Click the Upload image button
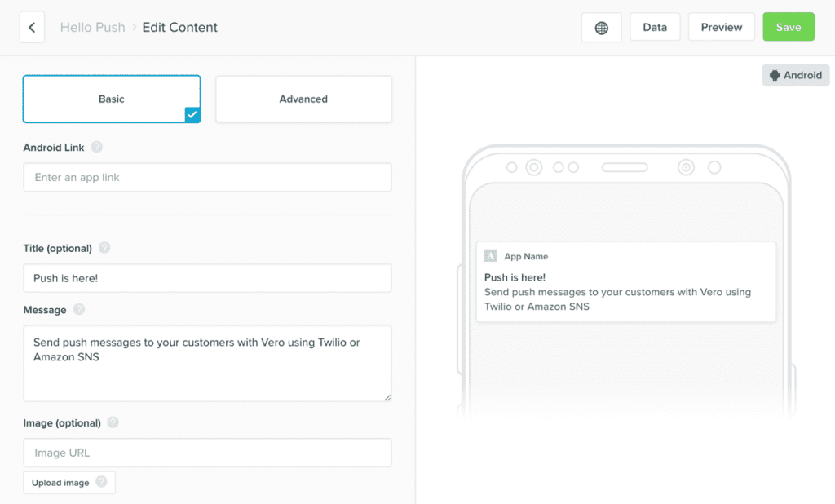This screenshot has width=835, height=504. click(60, 483)
